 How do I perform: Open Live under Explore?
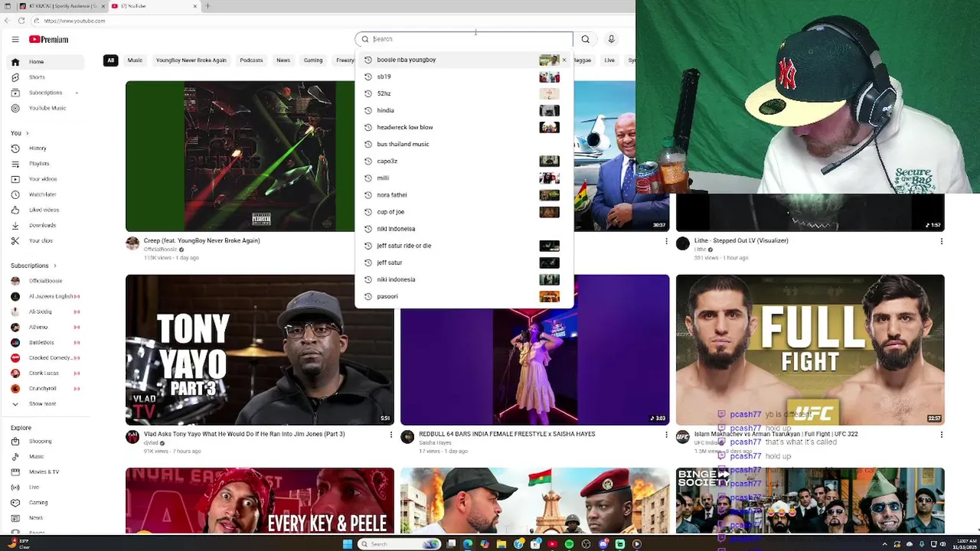46,487
